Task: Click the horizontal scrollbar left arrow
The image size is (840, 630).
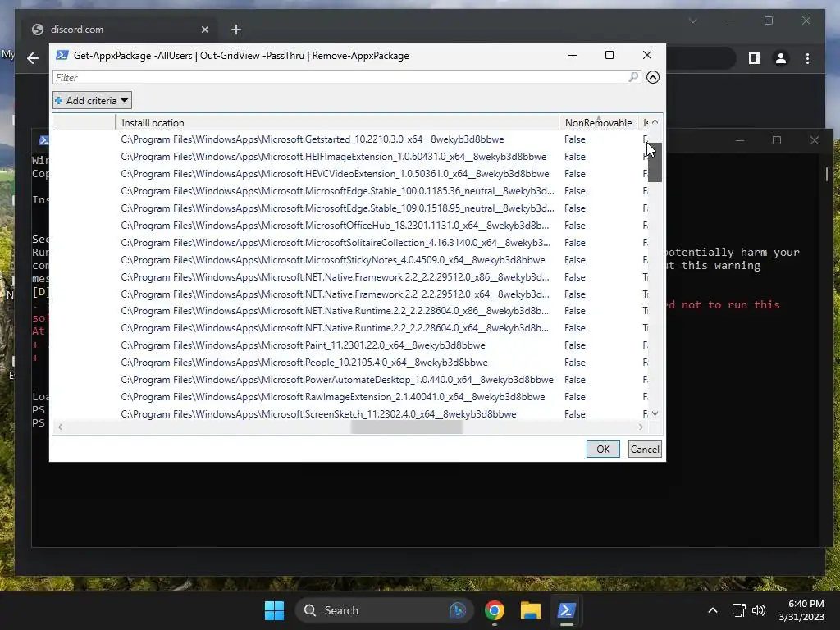Action: (x=60, y=427)
